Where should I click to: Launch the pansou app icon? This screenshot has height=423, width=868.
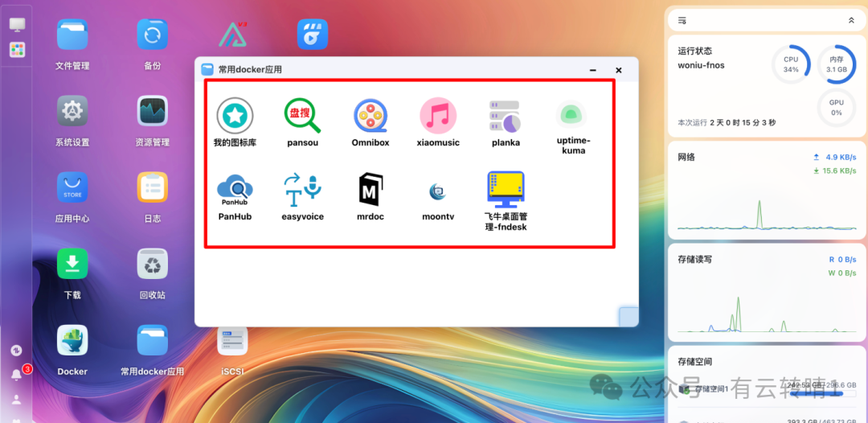302,116
